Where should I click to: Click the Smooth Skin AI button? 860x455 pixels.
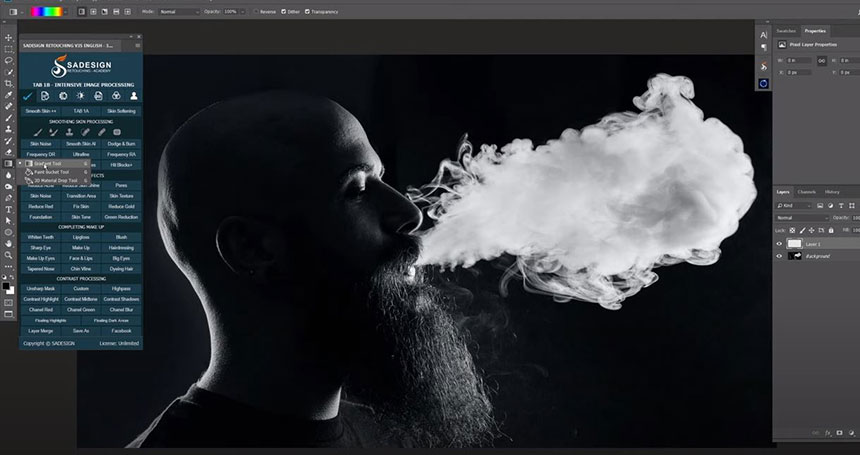[x=81, y=144]
